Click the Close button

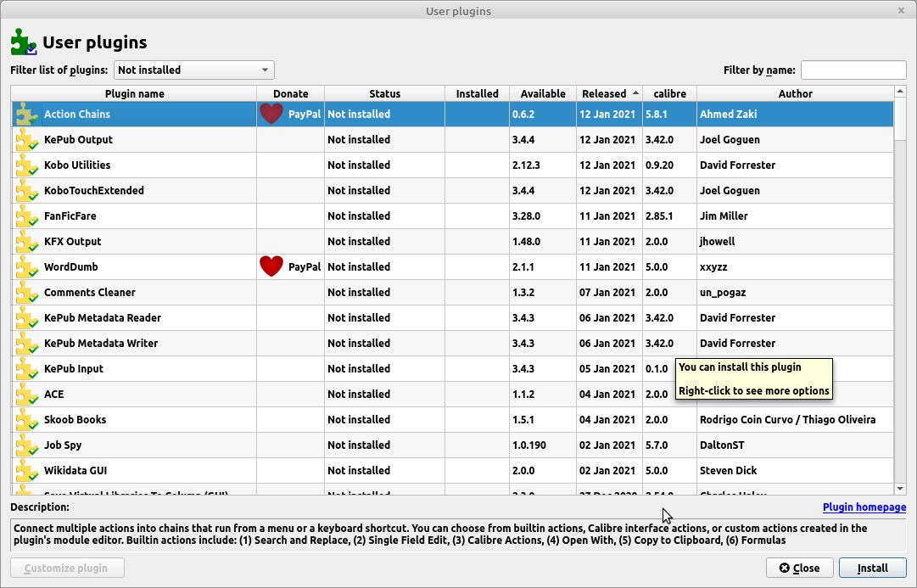coord(799,568)
